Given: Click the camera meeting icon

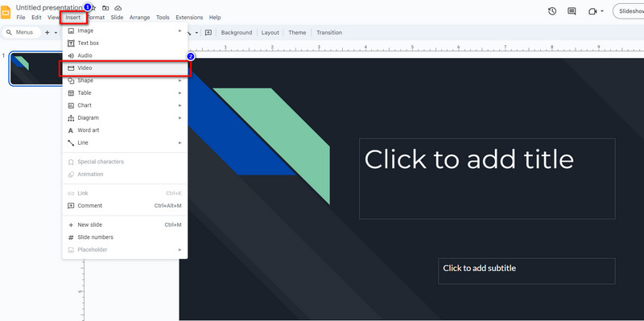Looking at the screenshot, I should 592,11.
